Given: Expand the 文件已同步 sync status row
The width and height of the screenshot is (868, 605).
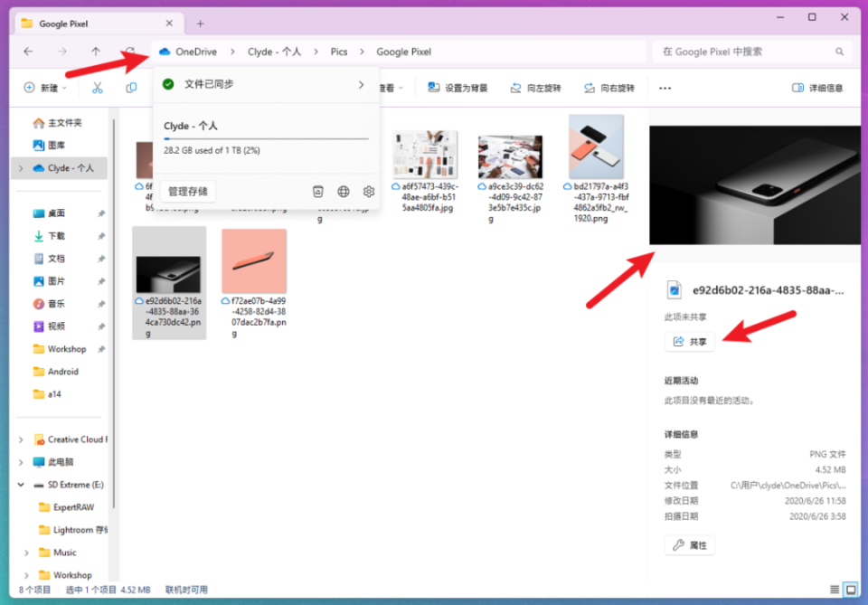Looking at the screenshot, I should click(360, 84).
